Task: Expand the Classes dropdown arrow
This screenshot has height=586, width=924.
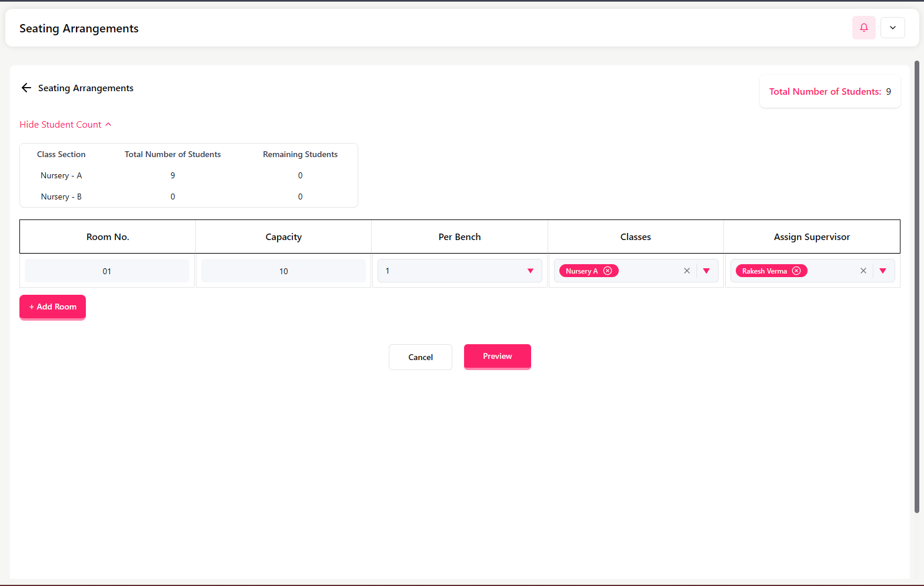Action: coord(706,271)
